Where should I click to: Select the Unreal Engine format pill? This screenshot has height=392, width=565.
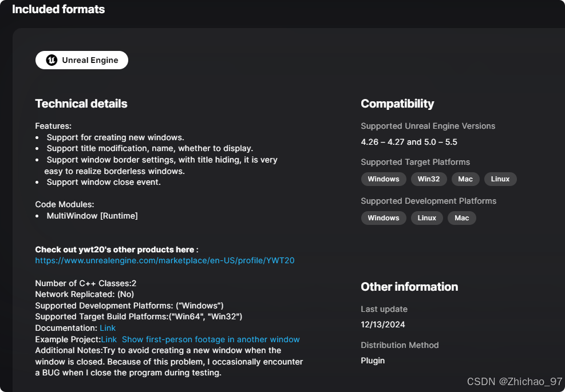coord(82,60)
